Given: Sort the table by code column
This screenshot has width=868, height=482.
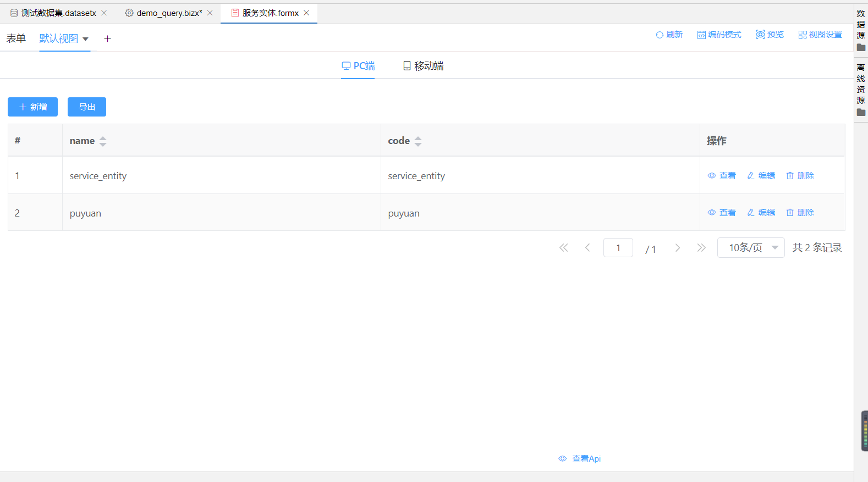Looking at the screenshot, I should pyautogui.click(x=418, y=141).
